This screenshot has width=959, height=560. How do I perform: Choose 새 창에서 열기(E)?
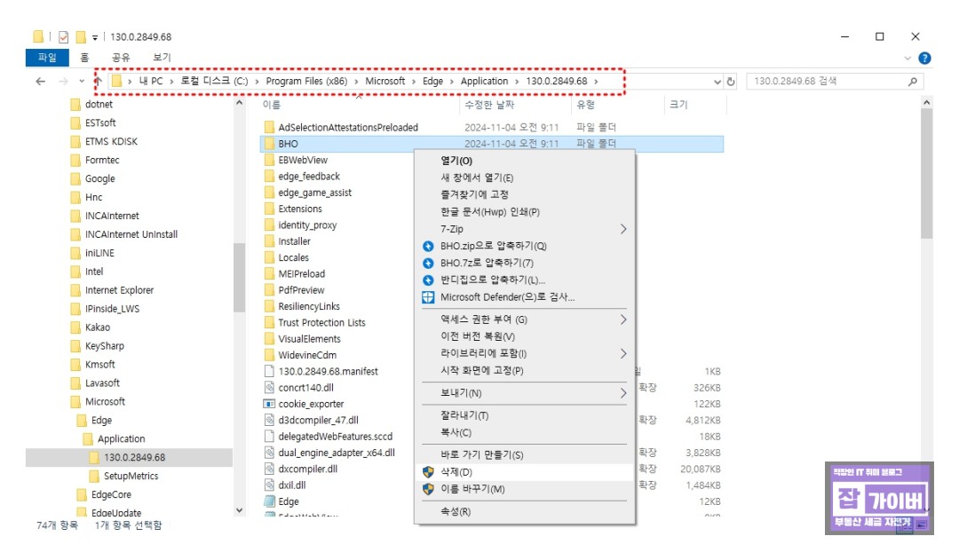click(525, 177)
